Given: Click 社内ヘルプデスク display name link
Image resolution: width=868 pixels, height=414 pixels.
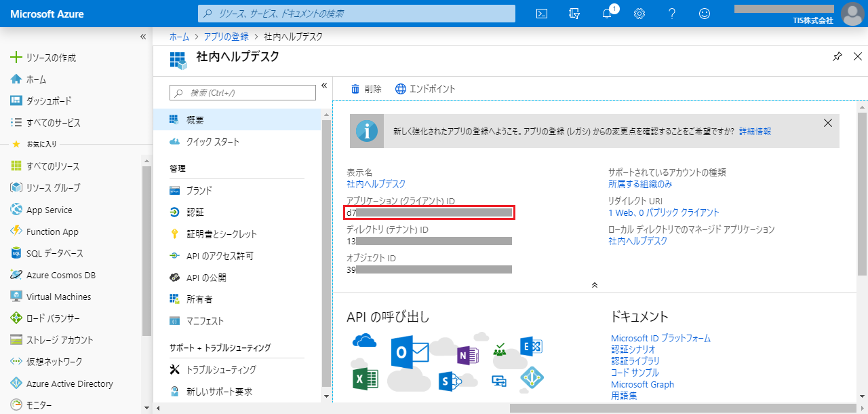Looking at the screenshot, I should pyautogui.click(x=376, y=184).
